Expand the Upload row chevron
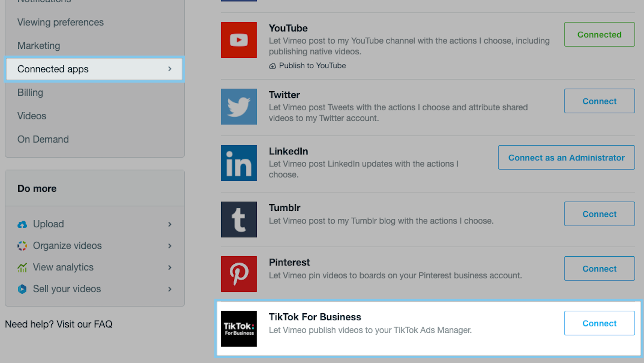Screen dimensions: 644x363 click(170, 224)
